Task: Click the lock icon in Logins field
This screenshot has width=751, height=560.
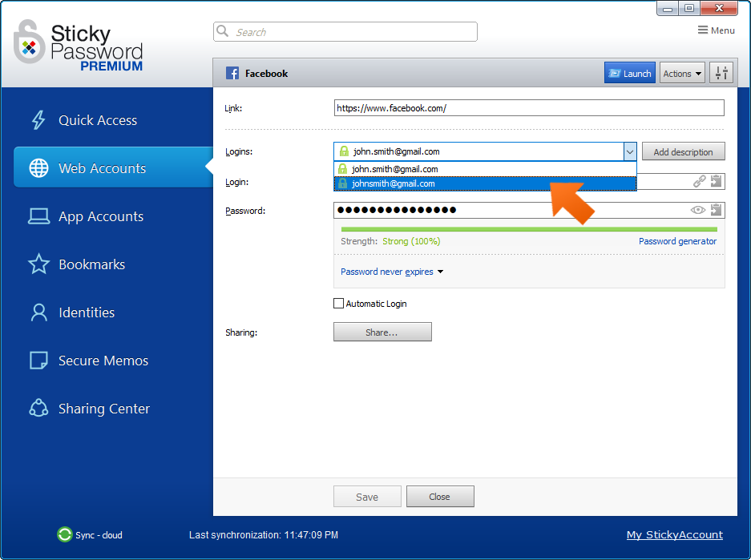Action: click(x=343, y=151)
